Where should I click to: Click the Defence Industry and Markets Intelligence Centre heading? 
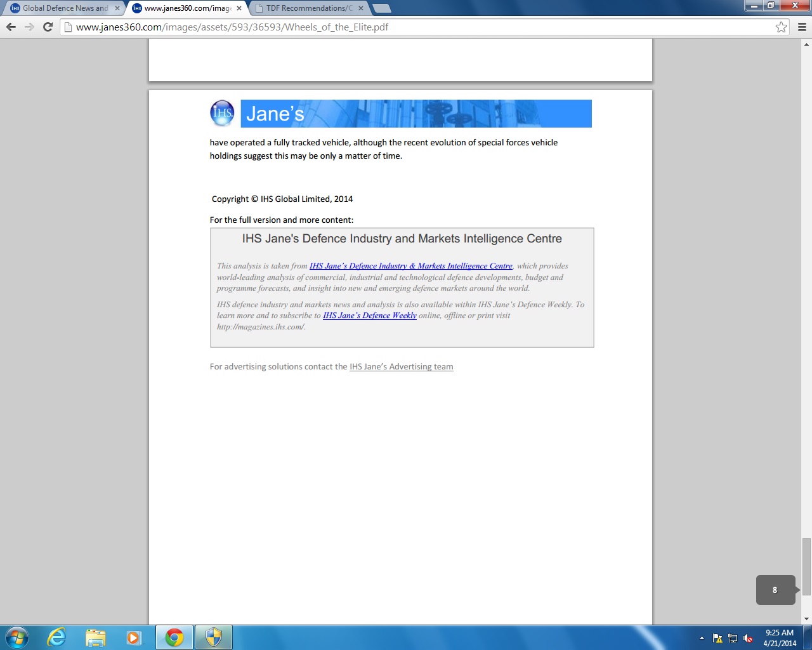click(x=402, y=239)
